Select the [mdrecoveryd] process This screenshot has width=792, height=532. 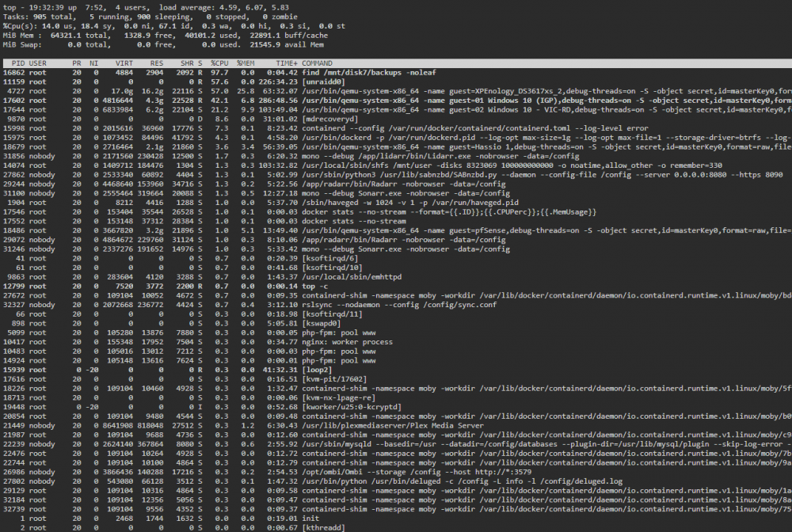(329, 119)
